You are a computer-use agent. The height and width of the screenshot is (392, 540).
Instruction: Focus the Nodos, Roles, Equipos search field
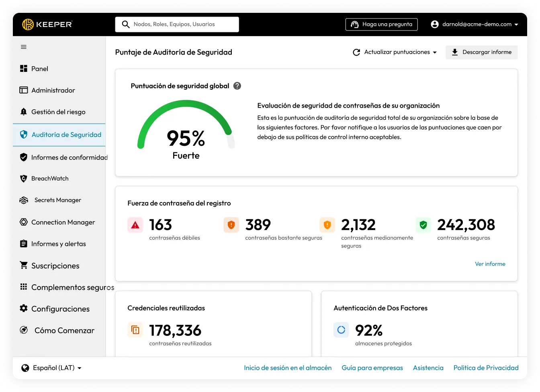[177, 24]
